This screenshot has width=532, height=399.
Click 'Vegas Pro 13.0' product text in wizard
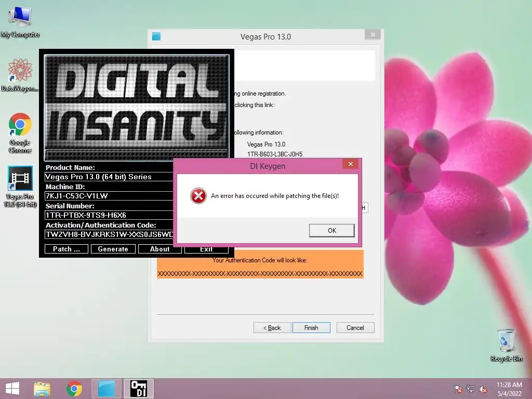[x=266, y=144]
